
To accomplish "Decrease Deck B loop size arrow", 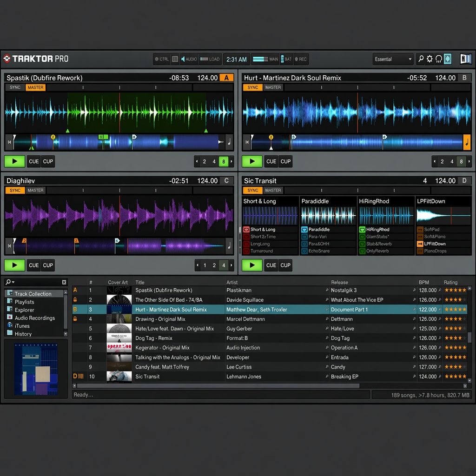I will [435, 161].
